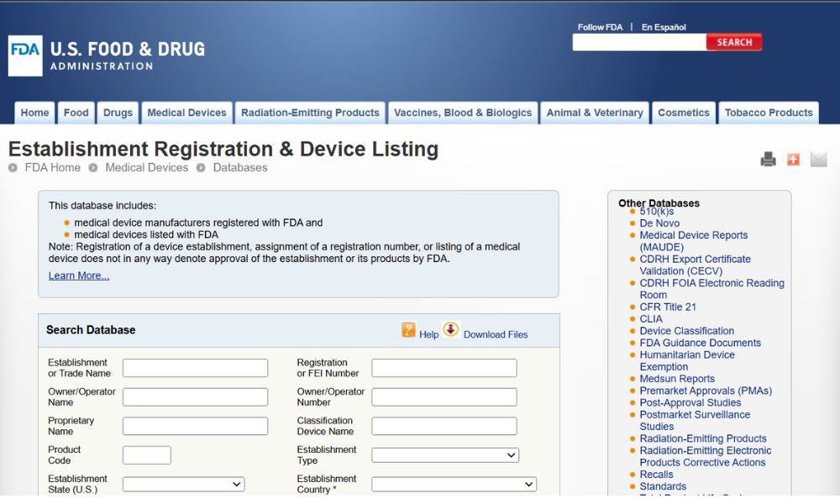Open the Establishment Country dropdown
Viewport: 840px width, 504px height.
454,484
